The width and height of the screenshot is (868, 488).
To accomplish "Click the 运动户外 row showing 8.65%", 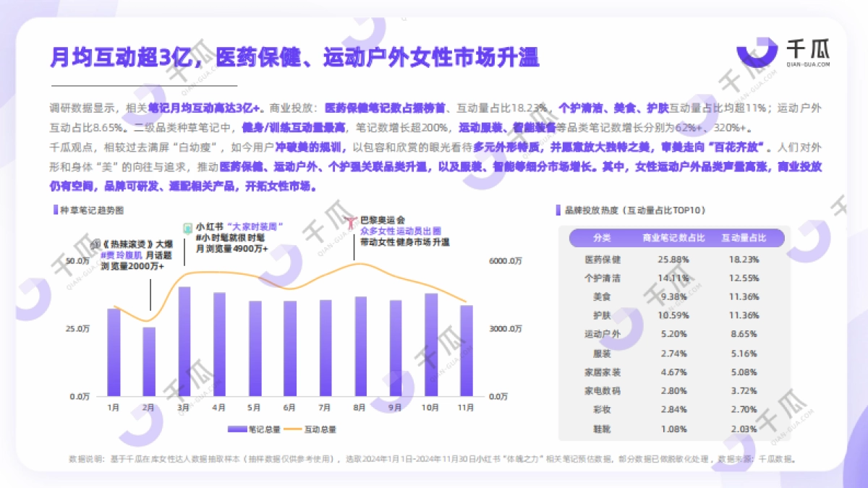I will point(603,333).
